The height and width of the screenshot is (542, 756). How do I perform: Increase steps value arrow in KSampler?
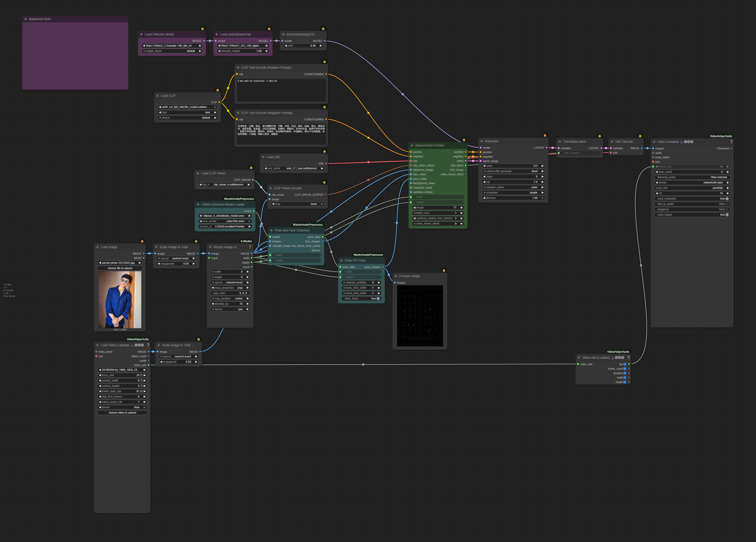pyautogui.click(x=543, y=177)
